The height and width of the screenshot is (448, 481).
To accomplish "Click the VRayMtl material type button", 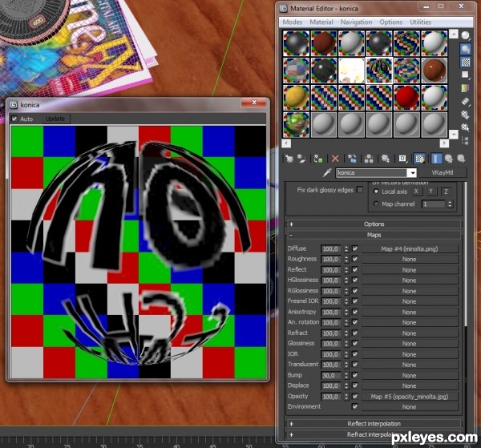I will 443,172.
